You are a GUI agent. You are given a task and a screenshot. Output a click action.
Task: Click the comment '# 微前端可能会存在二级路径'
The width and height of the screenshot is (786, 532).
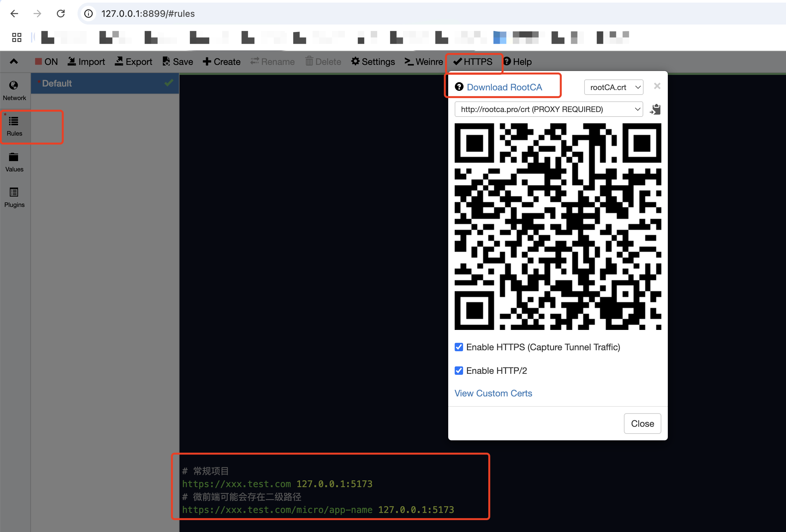(242, 497)
